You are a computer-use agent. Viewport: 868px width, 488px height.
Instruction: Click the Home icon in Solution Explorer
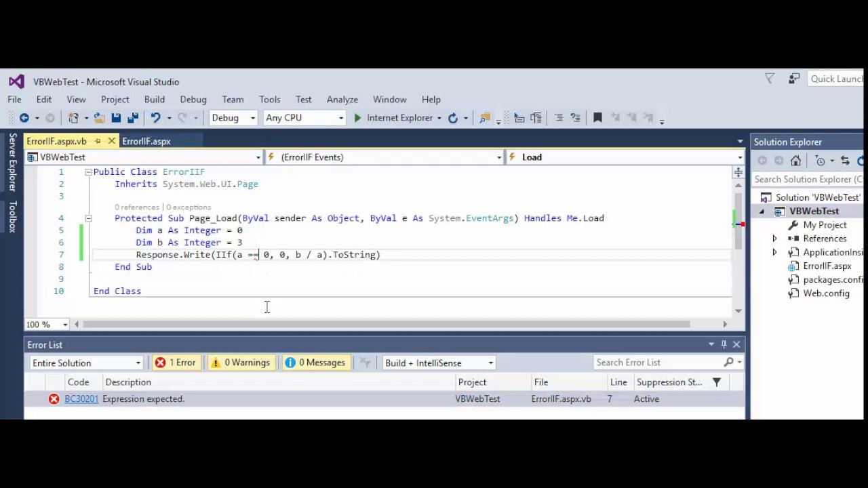(795, 161)
